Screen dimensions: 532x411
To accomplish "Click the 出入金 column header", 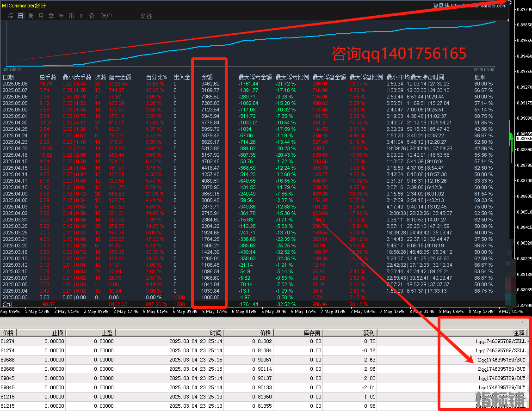I will tap(182, 77).
